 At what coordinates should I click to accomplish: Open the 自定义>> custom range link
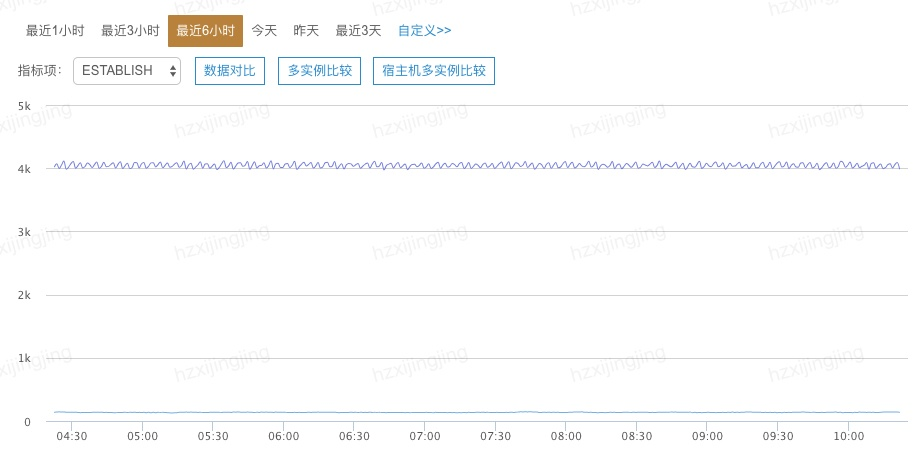[424, 31]
